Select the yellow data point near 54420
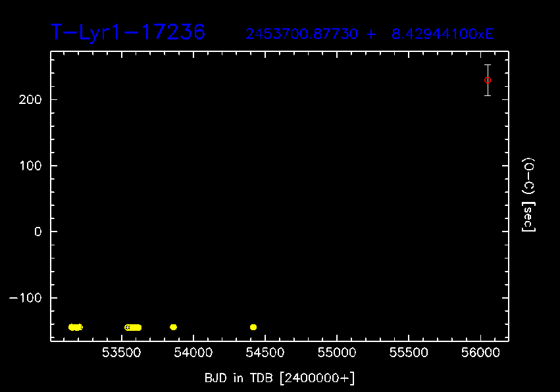The width and height of the screenshot is (560, 392). point(253,327)
